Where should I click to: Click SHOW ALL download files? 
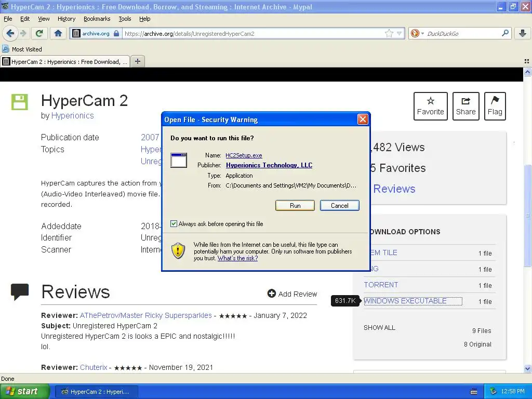click(379, 327)
